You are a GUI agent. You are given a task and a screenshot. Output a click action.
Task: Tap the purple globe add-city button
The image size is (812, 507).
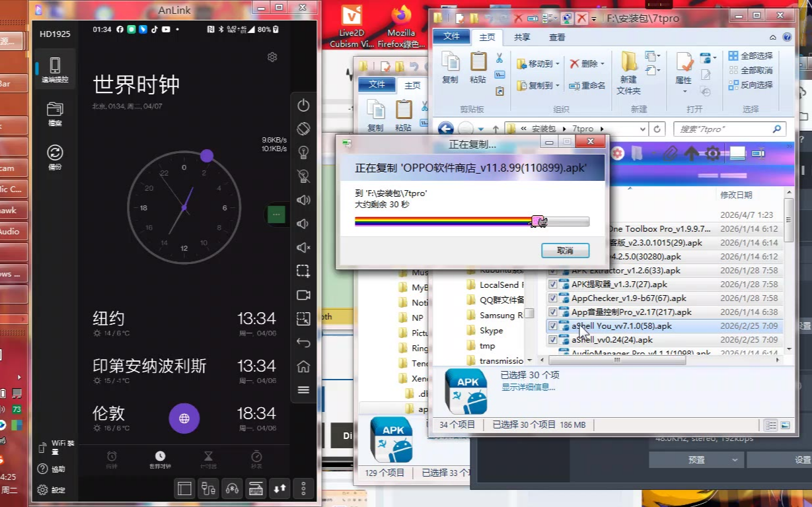[x=184, y=418]
